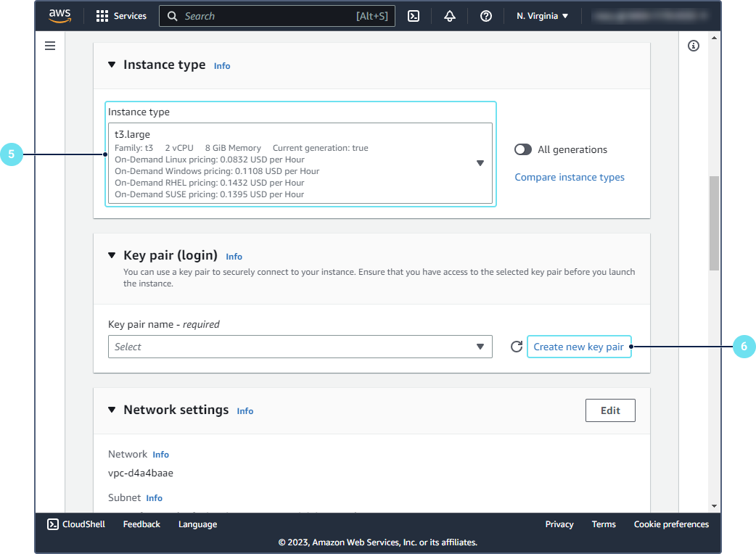Launch CloudShell from the top bar icon
The width and height of the screenshot is (756, 554).
(414, 16)
